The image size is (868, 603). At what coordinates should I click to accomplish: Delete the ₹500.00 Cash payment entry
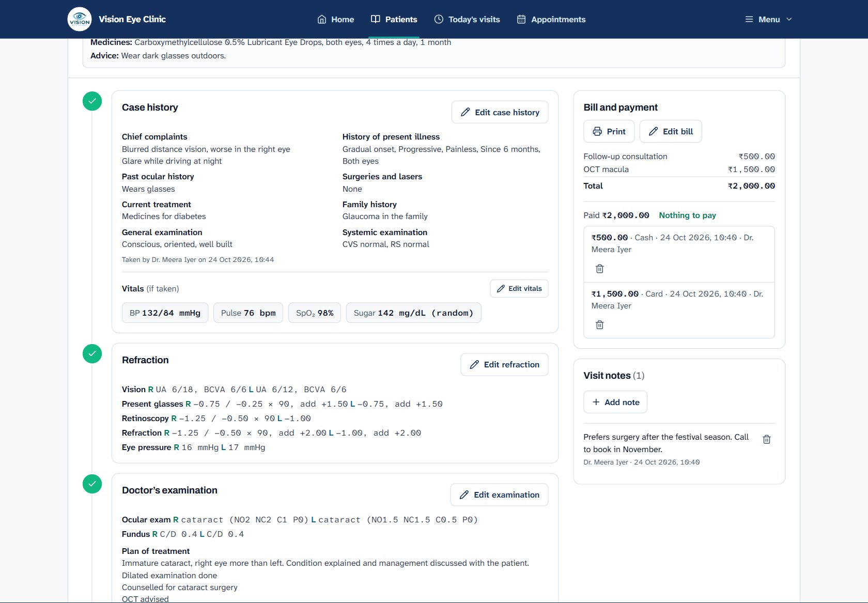click(599, 269)
